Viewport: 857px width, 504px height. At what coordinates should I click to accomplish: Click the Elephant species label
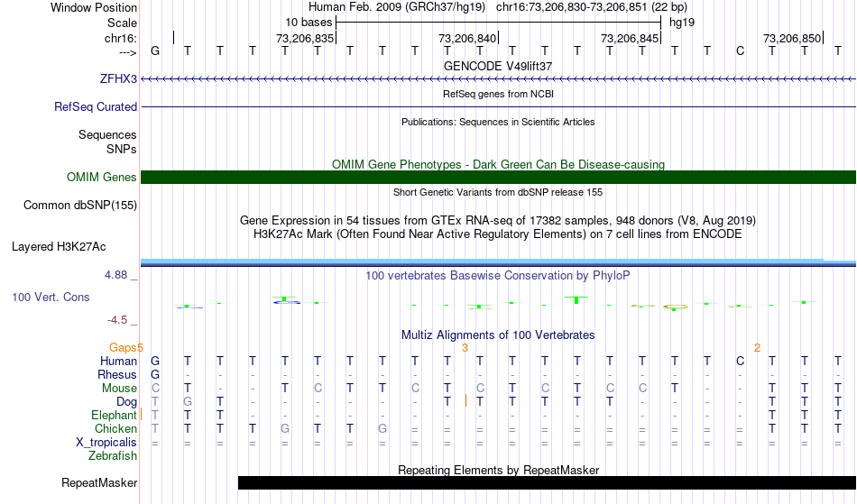[114, 415]
